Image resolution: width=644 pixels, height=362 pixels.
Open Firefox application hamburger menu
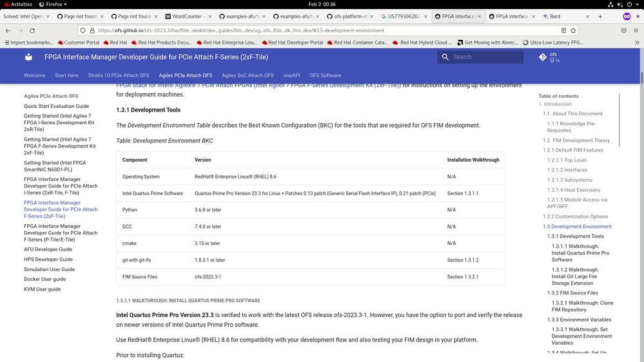pyautogui.click(x=636, y=30)
